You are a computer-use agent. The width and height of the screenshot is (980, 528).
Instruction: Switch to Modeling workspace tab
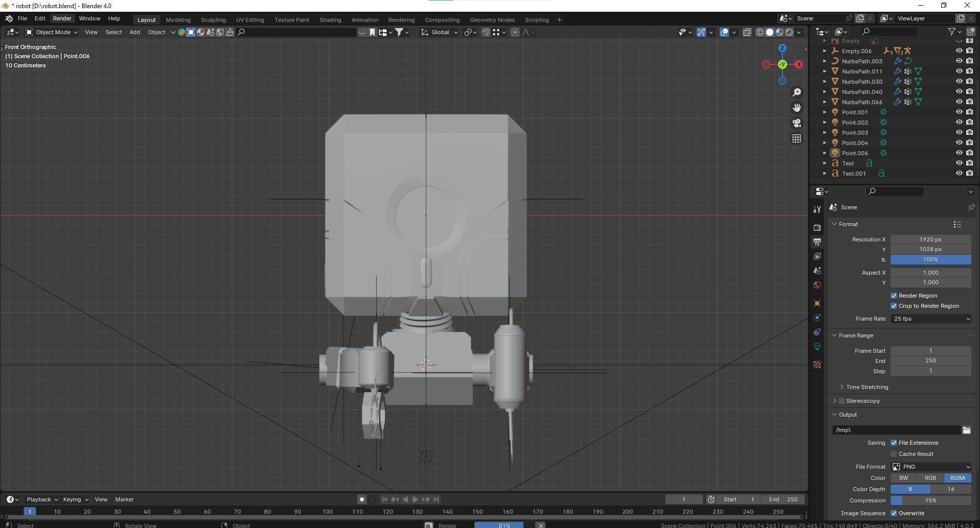click(178, 20)
